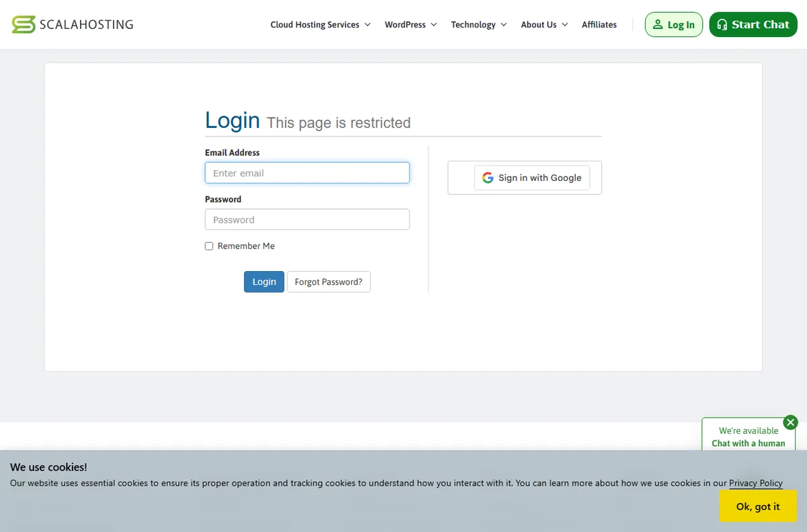Submit form with blue Login button
The width and height of the screenshot is (807, 532).
[264, 282]
